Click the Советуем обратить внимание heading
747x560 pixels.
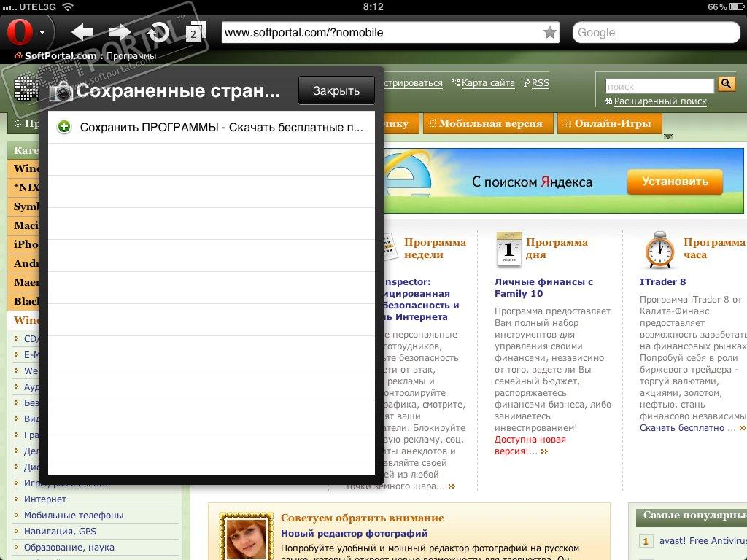(x=362, y=518)
